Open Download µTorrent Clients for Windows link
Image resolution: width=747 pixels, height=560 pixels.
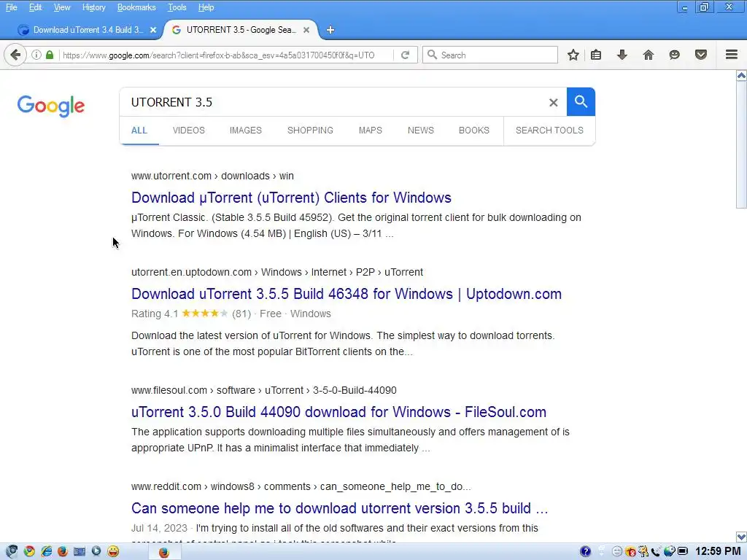291,198
